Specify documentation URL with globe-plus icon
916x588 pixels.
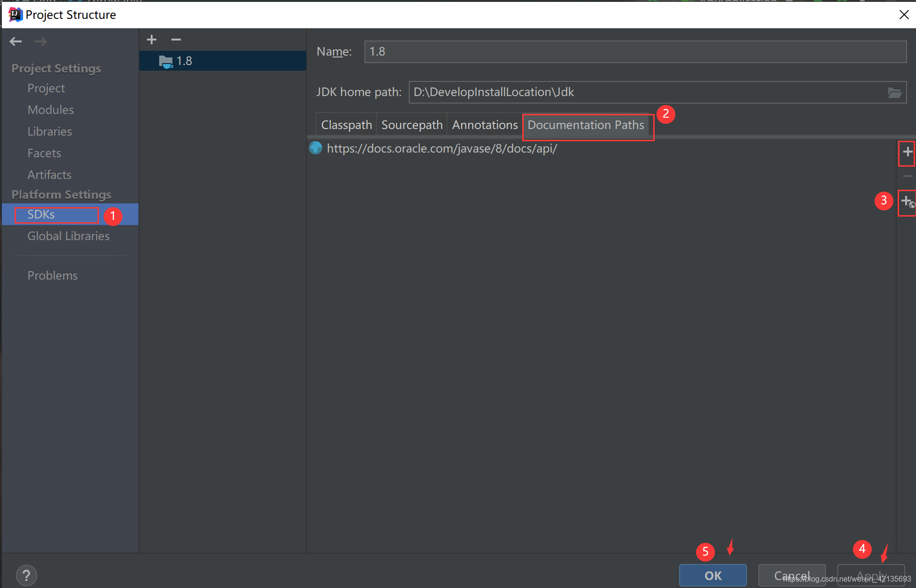908,201
